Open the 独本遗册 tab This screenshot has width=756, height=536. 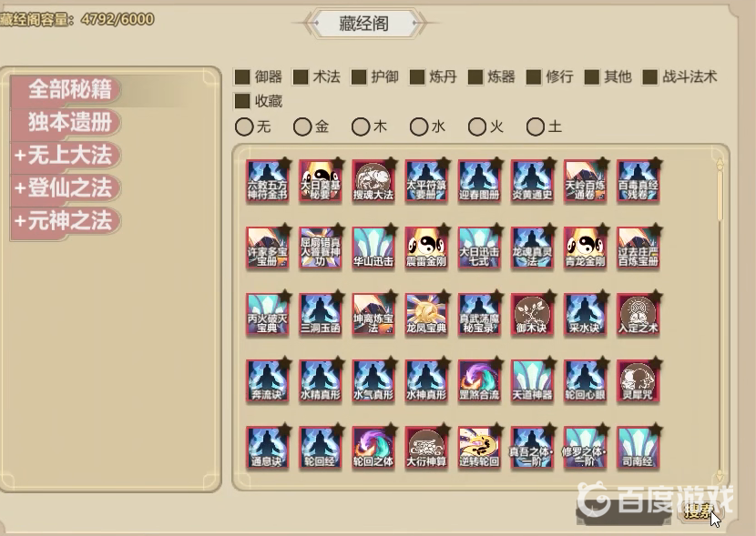pyautogui.click(x=66, y=122)
